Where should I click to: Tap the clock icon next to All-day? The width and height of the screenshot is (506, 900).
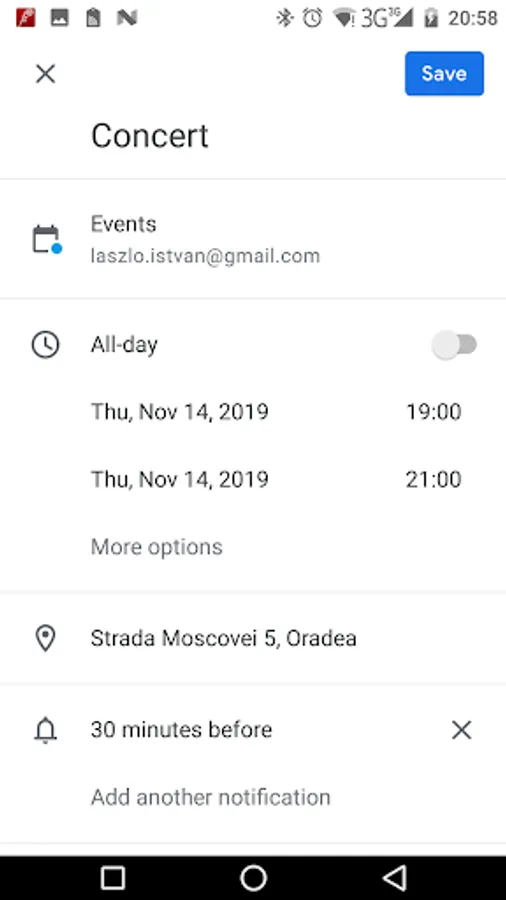pyautogui.click(x=45, y=345)
